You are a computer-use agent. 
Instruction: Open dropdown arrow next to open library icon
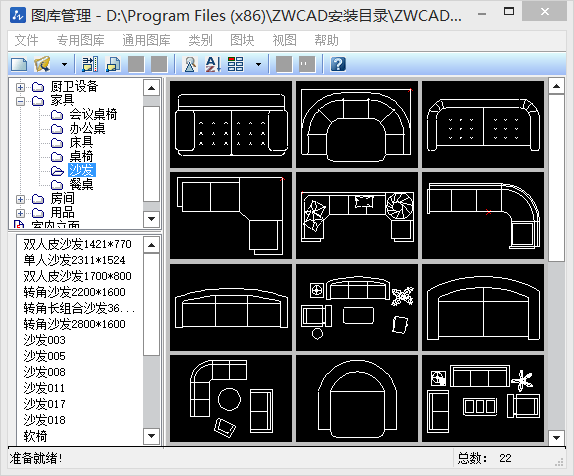point(64,64)
